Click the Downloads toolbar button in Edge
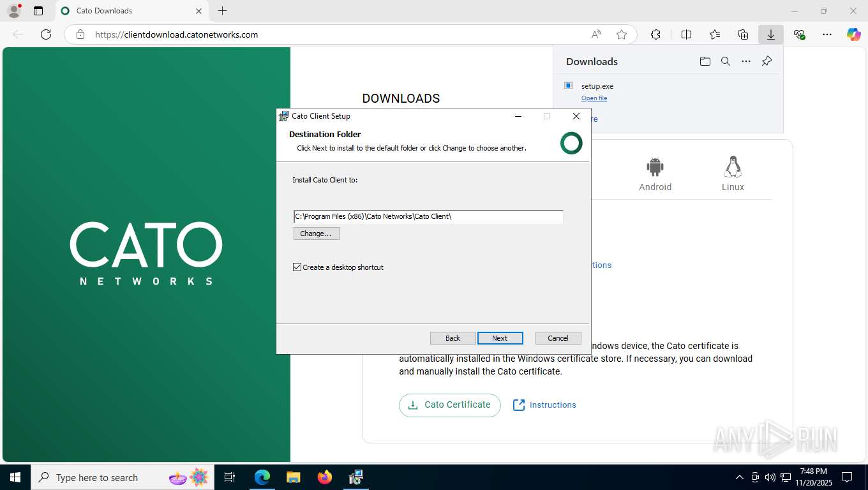The height and width of the screenshot is (490, 868). (x=771, y=34)
